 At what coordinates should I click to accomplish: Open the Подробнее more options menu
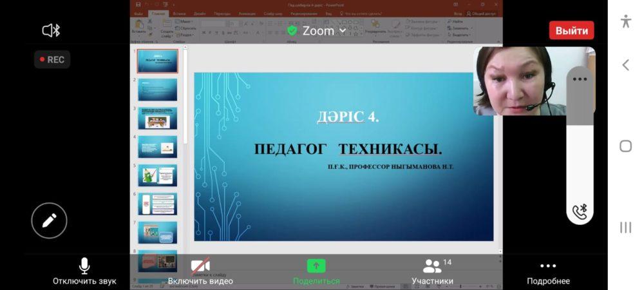548,273
